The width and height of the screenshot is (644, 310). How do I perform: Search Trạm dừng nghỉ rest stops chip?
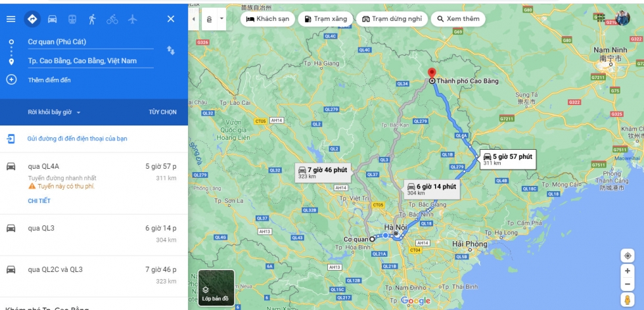pos(392,19)
